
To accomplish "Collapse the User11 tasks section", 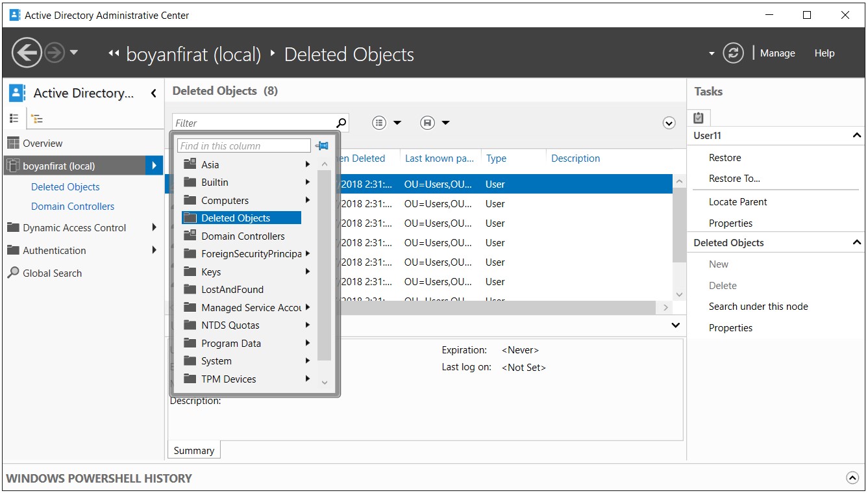I will click(x=857, y=135).
